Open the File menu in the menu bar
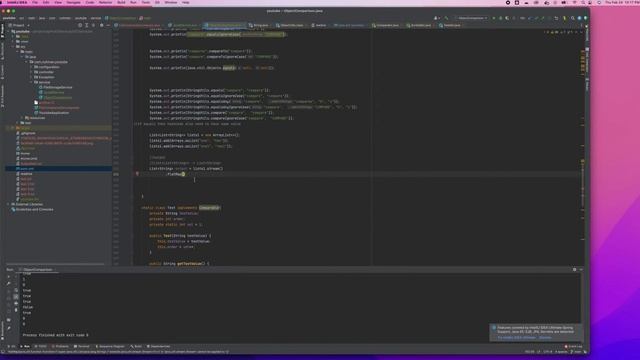The image size is (640, 360). [x=35, y=2]
